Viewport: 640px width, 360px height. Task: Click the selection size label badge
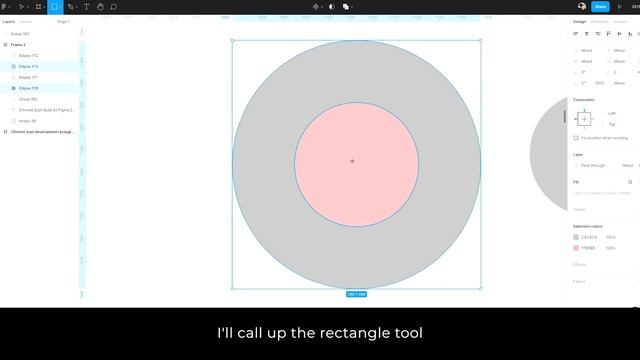(356, 294)
